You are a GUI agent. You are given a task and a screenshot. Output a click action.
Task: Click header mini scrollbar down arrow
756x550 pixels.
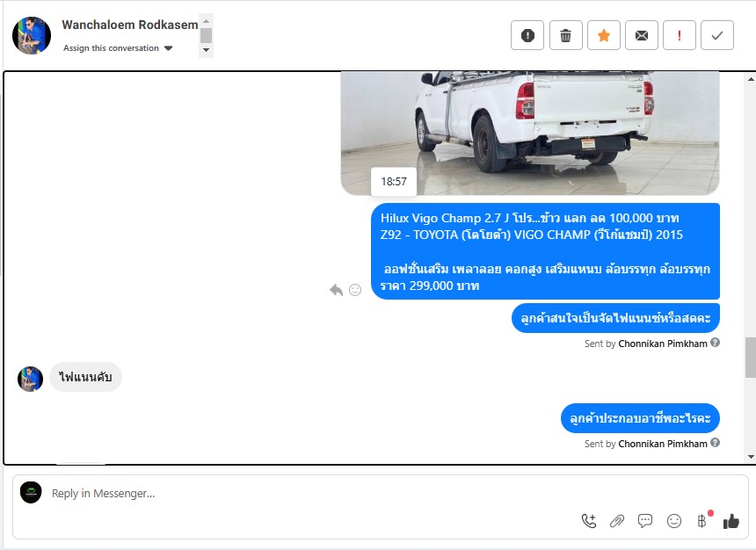[x=206, y=50]
